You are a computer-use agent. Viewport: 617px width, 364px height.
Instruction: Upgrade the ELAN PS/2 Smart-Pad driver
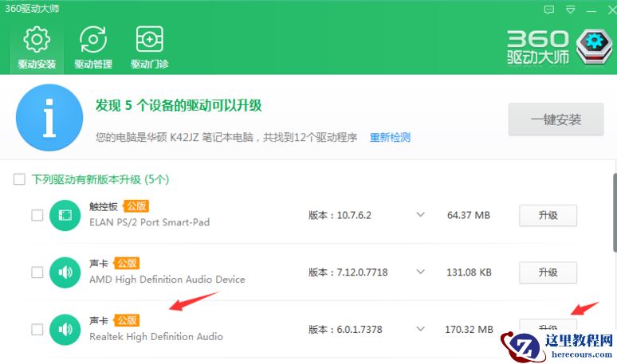click(548, 215)
